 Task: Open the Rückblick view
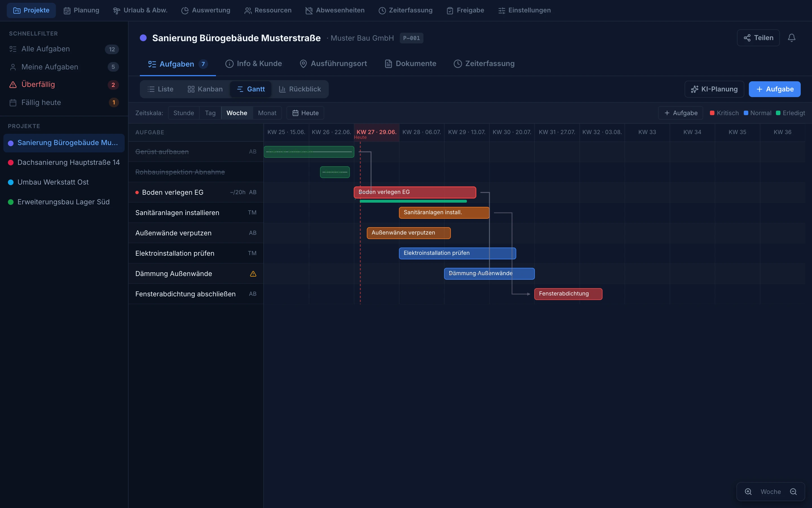pyautogui.click(x=300, y=89)
